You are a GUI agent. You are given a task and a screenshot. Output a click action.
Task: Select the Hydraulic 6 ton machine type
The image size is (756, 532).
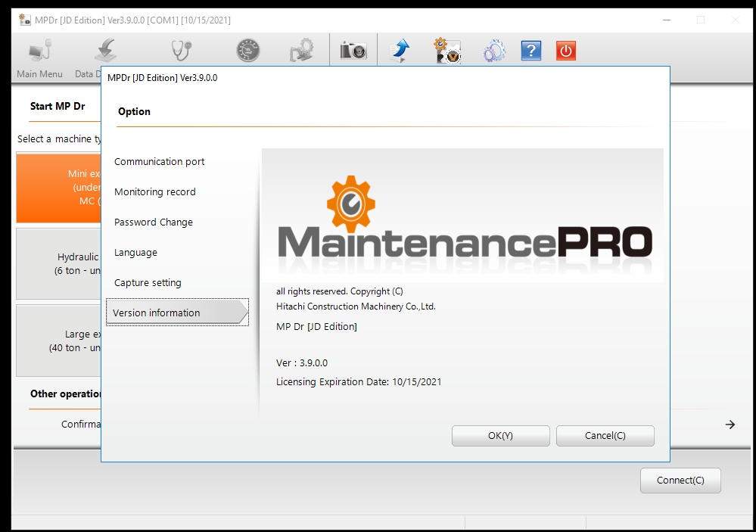[58, 264]
